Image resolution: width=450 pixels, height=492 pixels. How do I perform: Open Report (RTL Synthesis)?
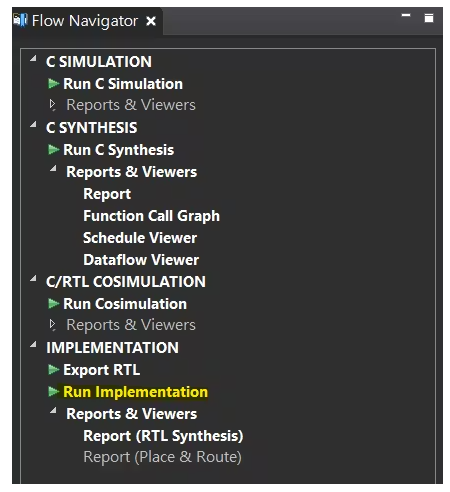click(163, 436)
